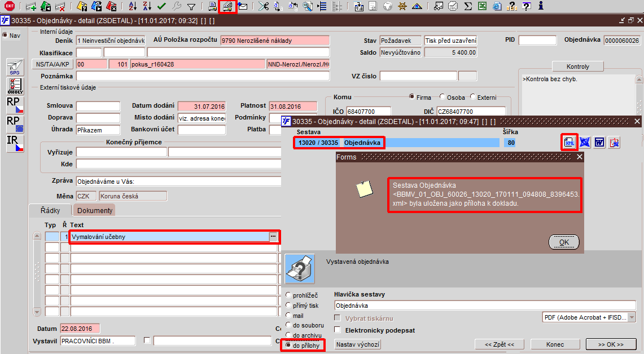Viewport: 644px width, 354px height.
Task: Toggle the checkbox next to Vystavil field
Action: [147, 340]
